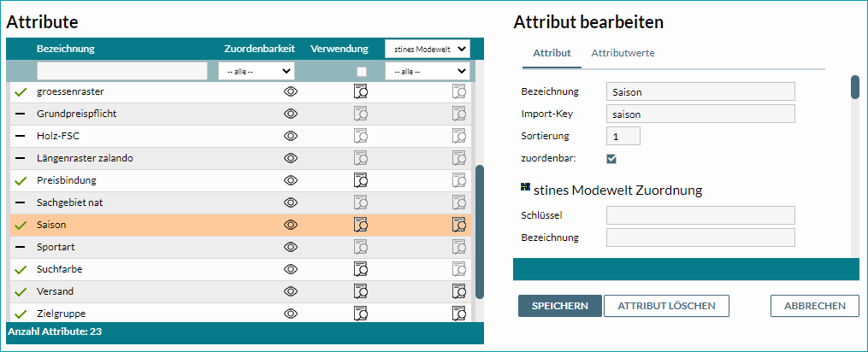Screen dimensions: 868x352
Task: Open the Verwendung document icon for Preisbindung
Action: coord(361,180)
